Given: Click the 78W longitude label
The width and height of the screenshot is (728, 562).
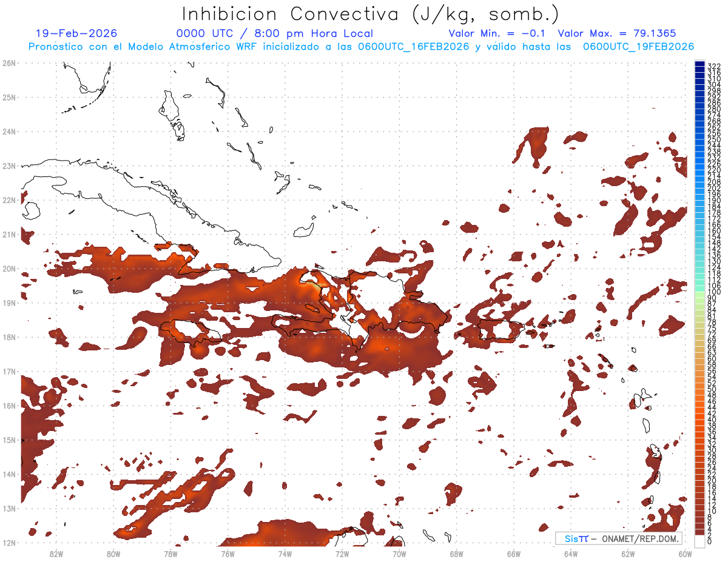Looking at the screenshot, I should pyautogui.click(x=170, y=554).
